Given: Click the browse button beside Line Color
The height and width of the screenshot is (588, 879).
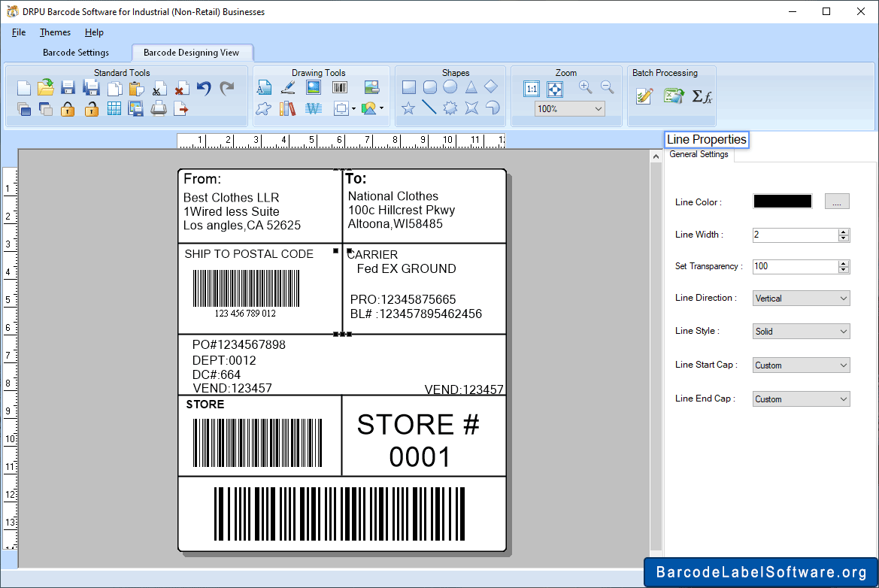Looking at the screenshot, I should 837,202.
